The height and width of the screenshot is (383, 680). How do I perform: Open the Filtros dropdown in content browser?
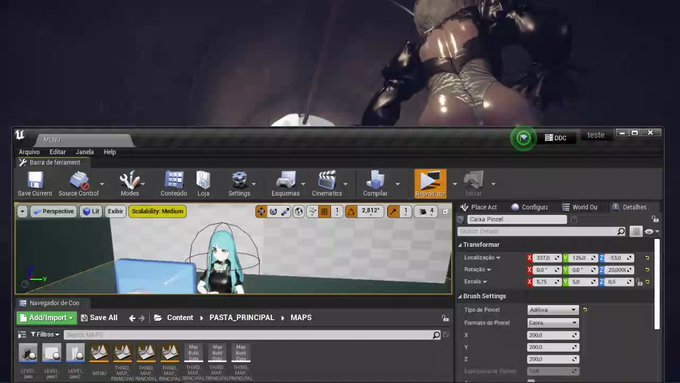[x=45, y=335]
